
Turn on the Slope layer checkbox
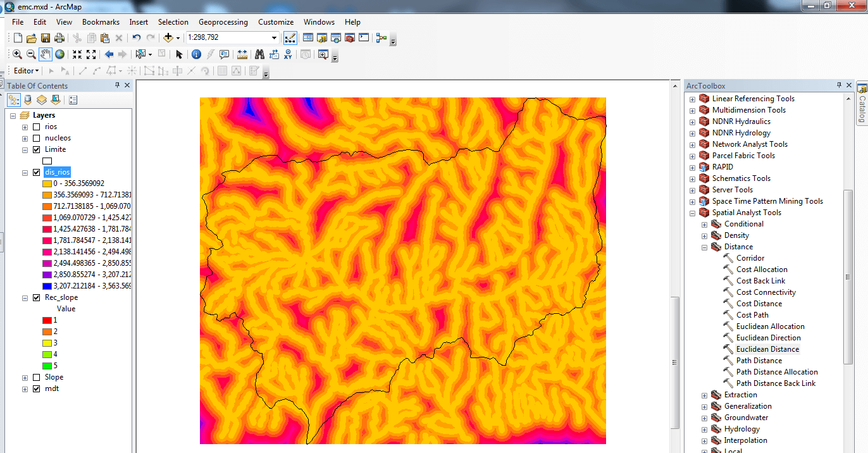[36, 377]
